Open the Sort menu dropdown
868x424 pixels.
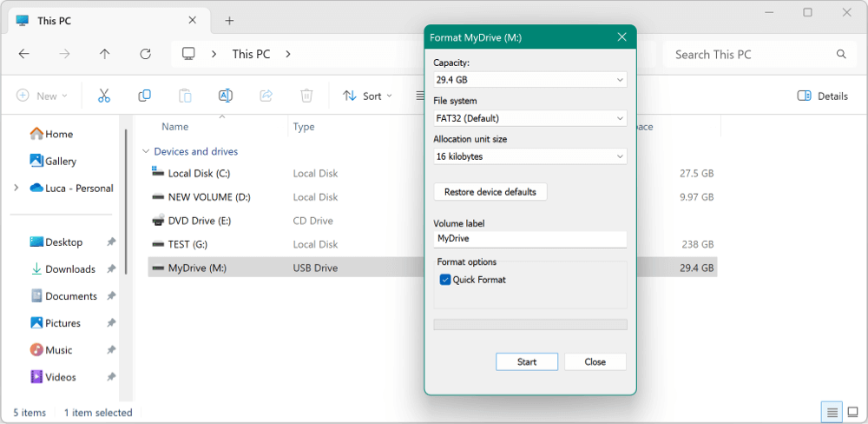(x=367, y=96)
